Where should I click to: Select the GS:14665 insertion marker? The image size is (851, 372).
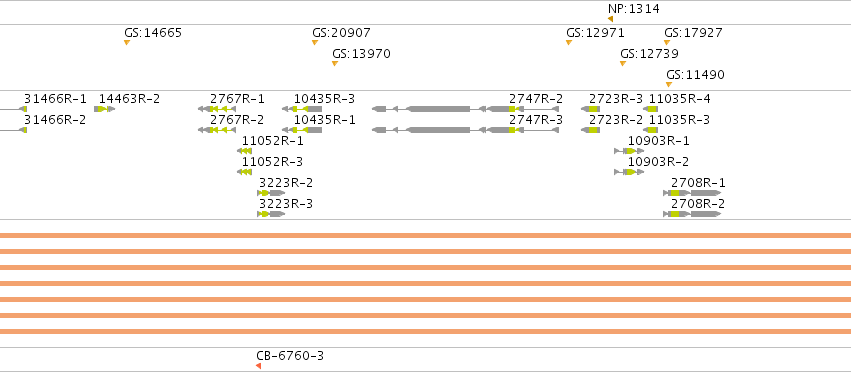coord(127,42)
